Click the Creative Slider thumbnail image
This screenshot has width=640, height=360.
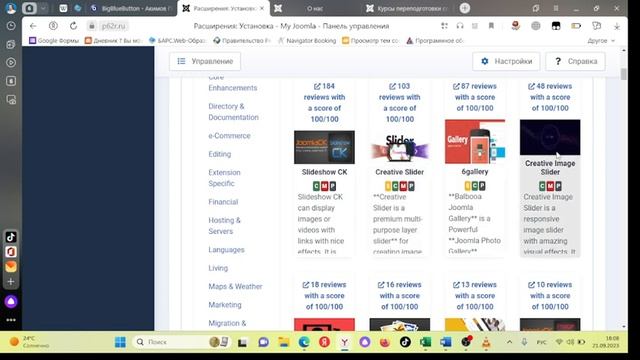[400, 147]
